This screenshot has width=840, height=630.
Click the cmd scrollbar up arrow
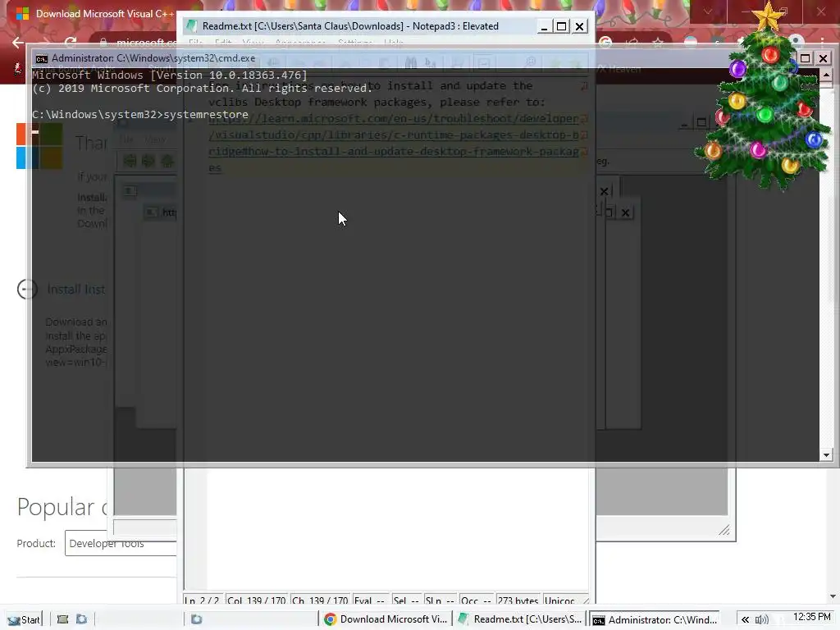click(x=826, y=75)
